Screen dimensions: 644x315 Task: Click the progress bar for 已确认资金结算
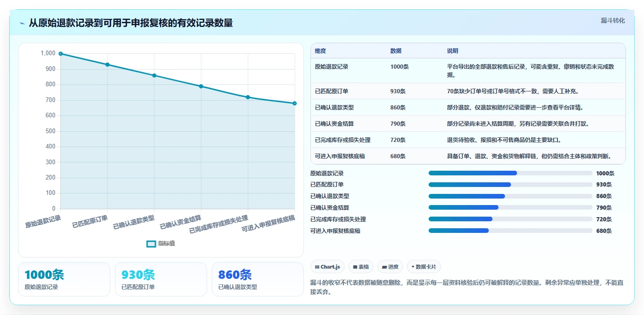point(511,207)
